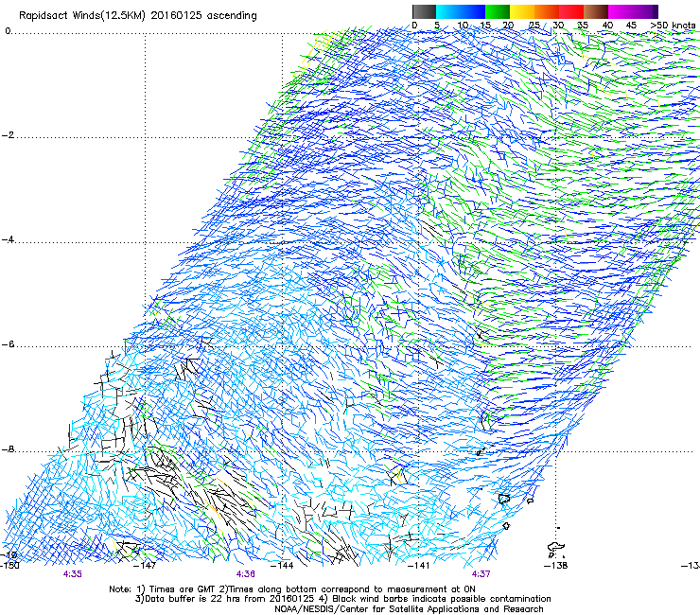This screenshot has width=700, height=615.
Task: Click the '25' label under the color bar
Action: click(x=534, y=26)
